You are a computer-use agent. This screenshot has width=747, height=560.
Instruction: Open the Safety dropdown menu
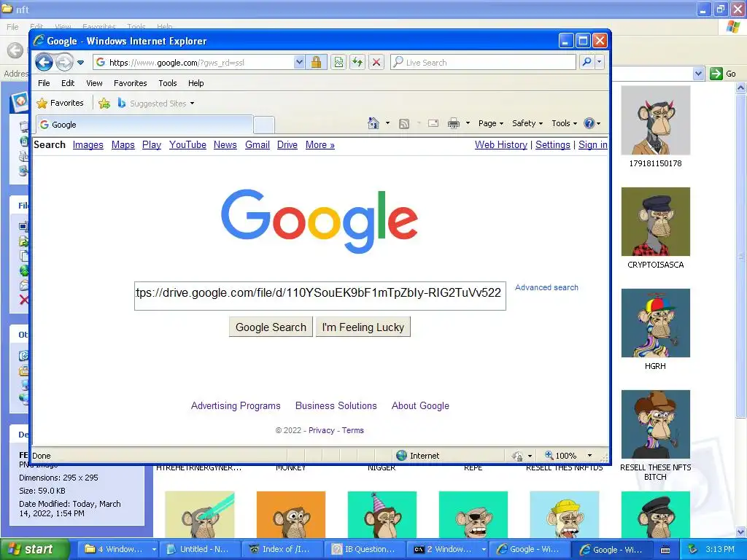pos(527,123)
